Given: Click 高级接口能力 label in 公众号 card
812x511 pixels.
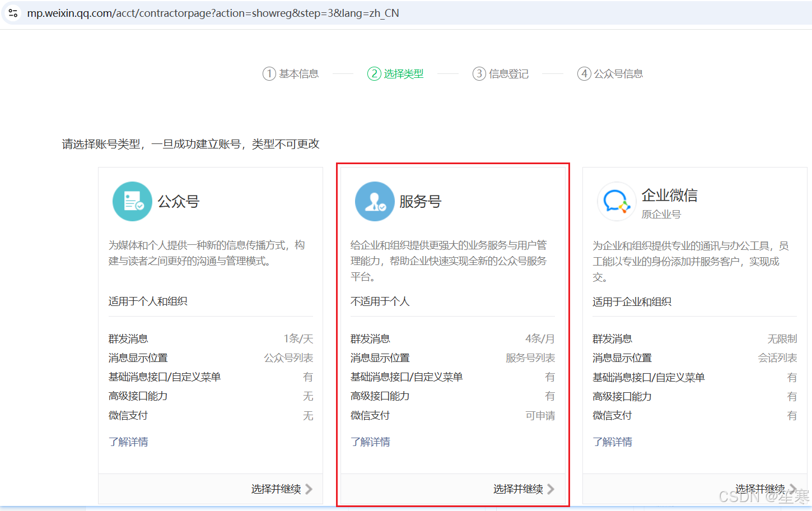Looking at the screenshot, I should click(x=138, y=396).
